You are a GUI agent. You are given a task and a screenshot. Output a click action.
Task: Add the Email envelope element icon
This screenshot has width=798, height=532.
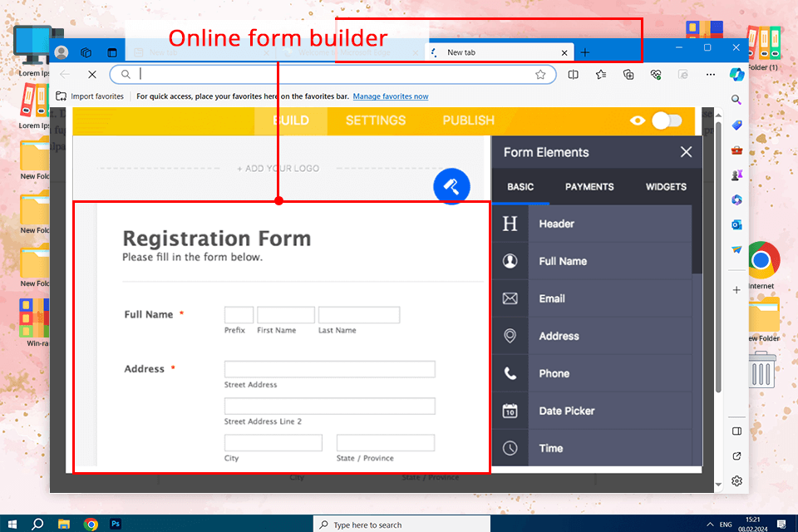click(510, 298)
